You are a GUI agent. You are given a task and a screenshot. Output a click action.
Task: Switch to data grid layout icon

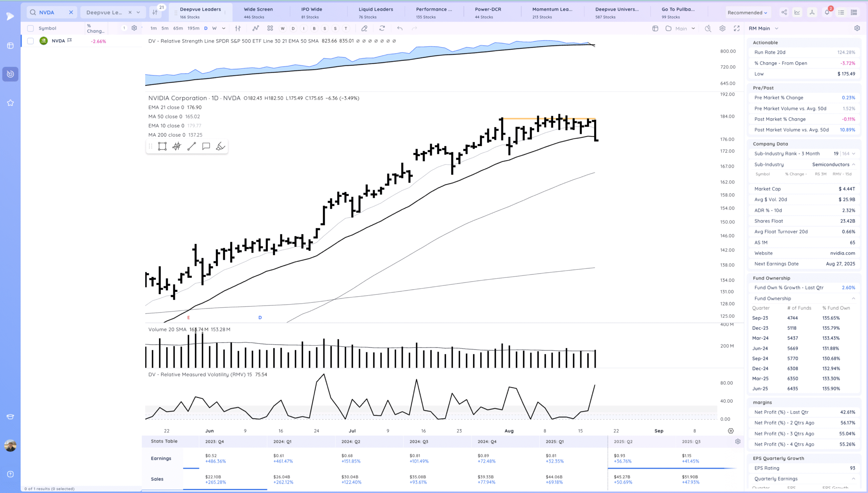[x=854, y=13]
